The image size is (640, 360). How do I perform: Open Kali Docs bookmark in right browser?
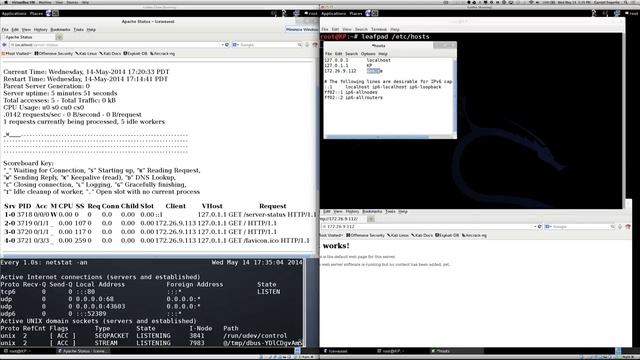(x=422, y=236)
